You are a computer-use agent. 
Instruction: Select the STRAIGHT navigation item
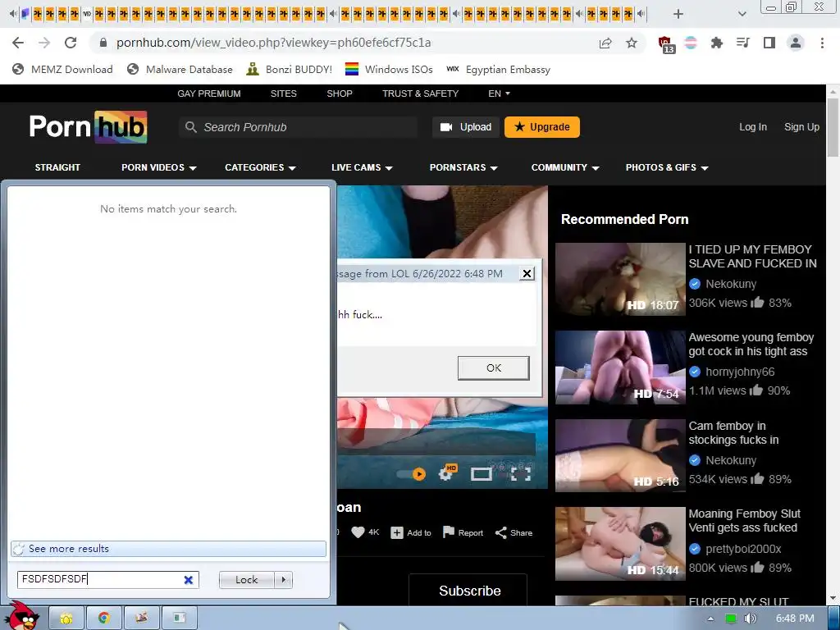coord(57,167)
